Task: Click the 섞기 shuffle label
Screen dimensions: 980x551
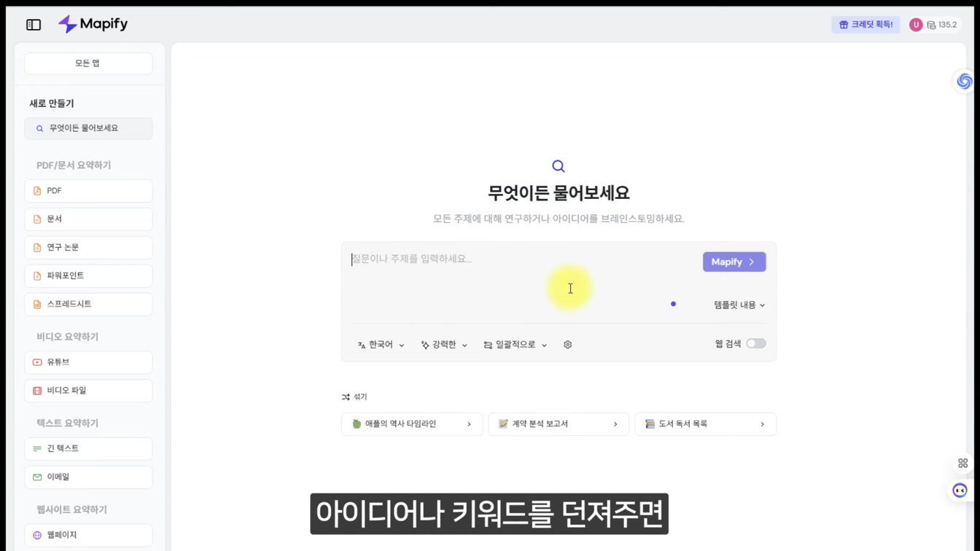Action: 360,397
